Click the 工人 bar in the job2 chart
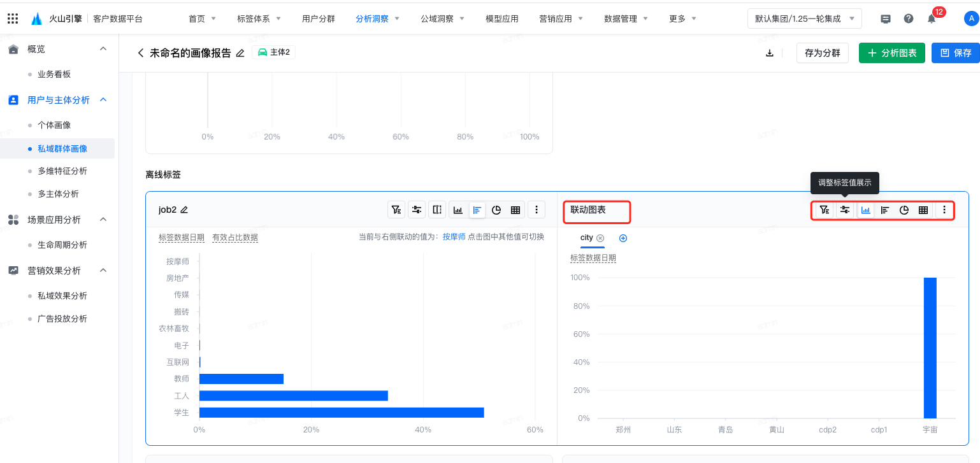This screenshot has height=463, width=980. 294,395
